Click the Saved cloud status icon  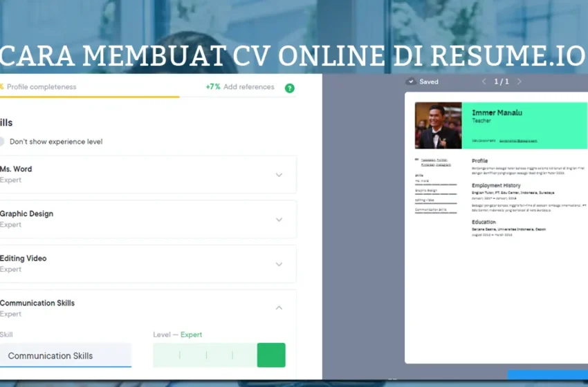click(411, 82)
